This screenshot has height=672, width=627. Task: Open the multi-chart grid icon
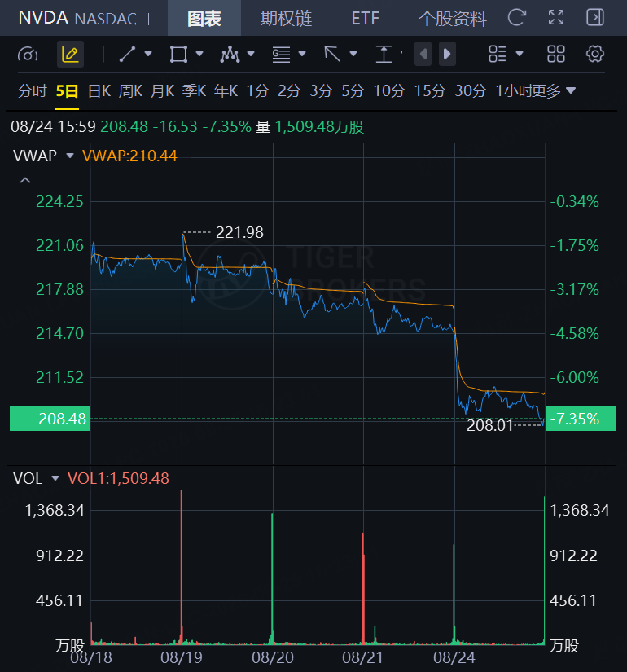pos(556,54)
